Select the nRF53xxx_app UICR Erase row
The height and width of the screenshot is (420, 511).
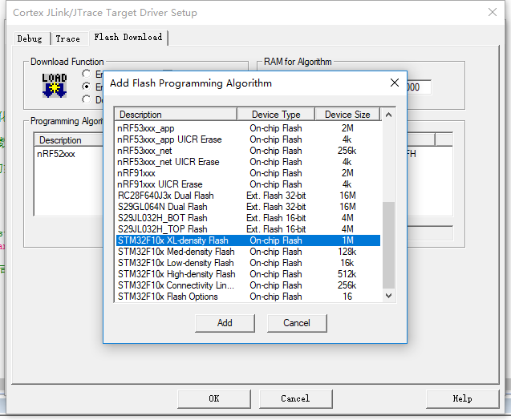249,139
